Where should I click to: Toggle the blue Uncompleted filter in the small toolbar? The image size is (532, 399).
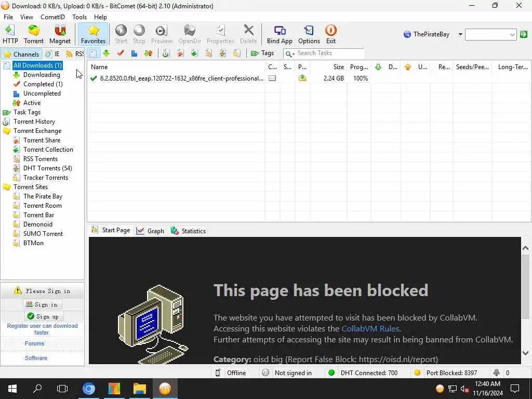(x=135, y=54)
